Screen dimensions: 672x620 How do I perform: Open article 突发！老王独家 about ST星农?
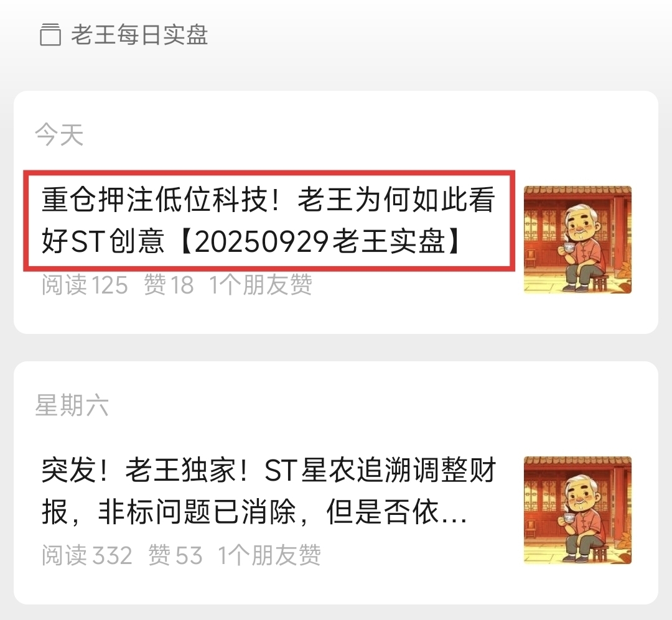coord(269,491)
